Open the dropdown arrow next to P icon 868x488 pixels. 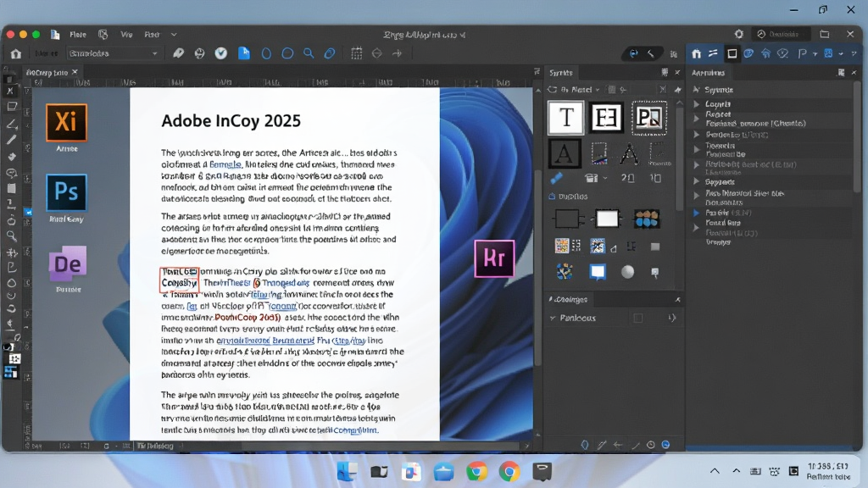coord(815,54)
